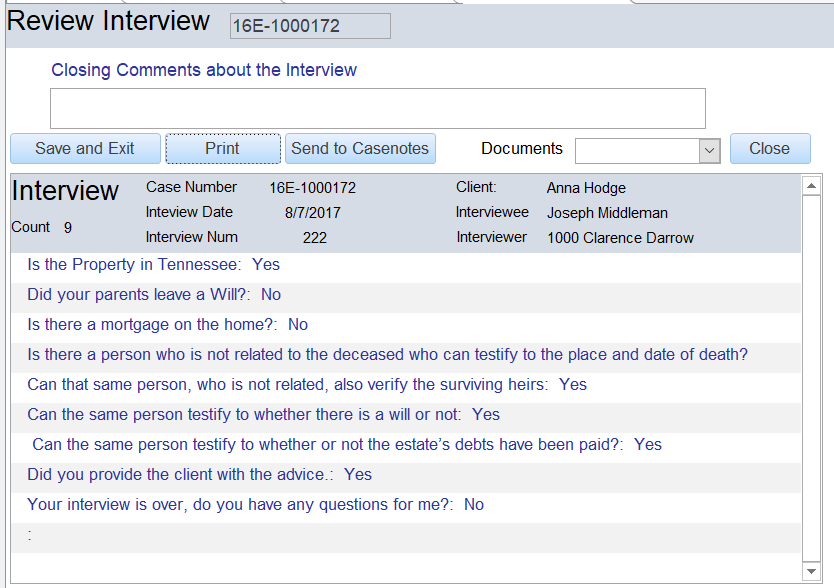Click the Interviewee name Joseph Middleman

pos(607,213)
